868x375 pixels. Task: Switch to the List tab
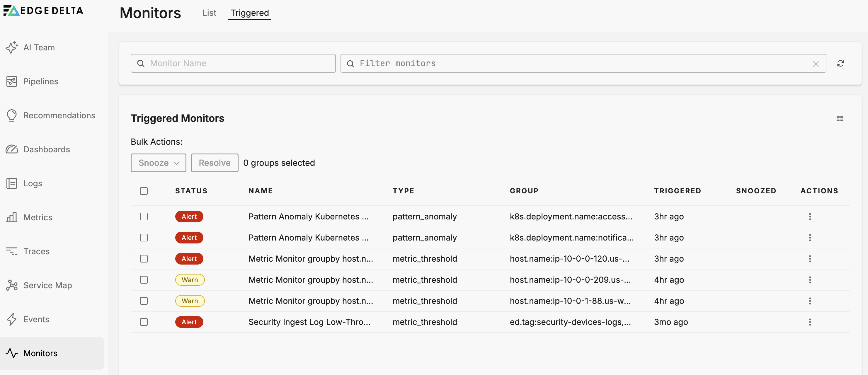pos(209,13)
